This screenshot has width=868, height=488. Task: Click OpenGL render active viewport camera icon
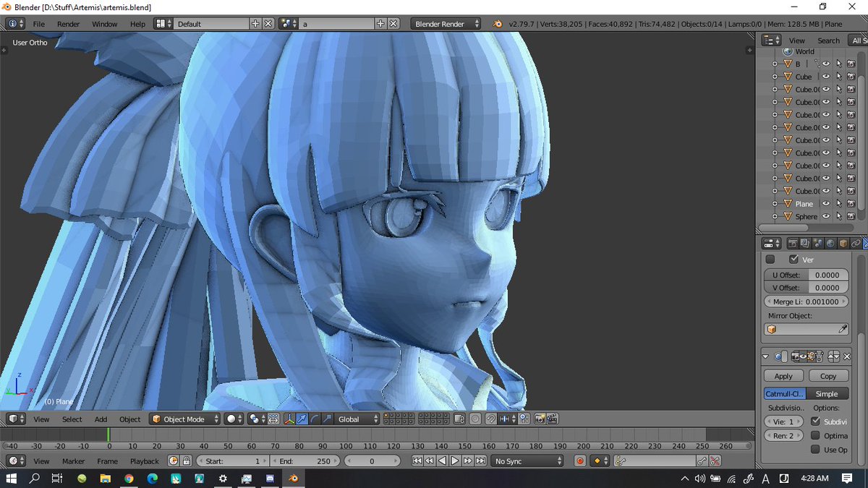[540, 419]
